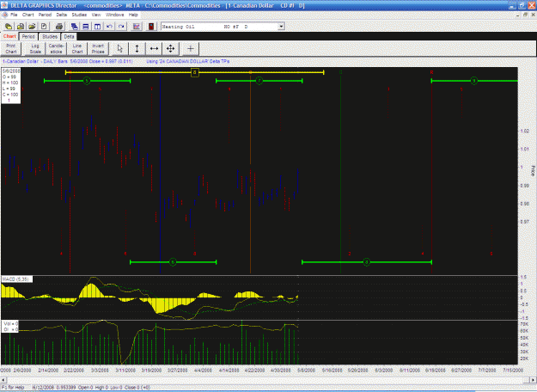Image resolution: width=537 pixels, height=392 pixels.
Task: Restore the inner chart document window
Action: [525, 15]
